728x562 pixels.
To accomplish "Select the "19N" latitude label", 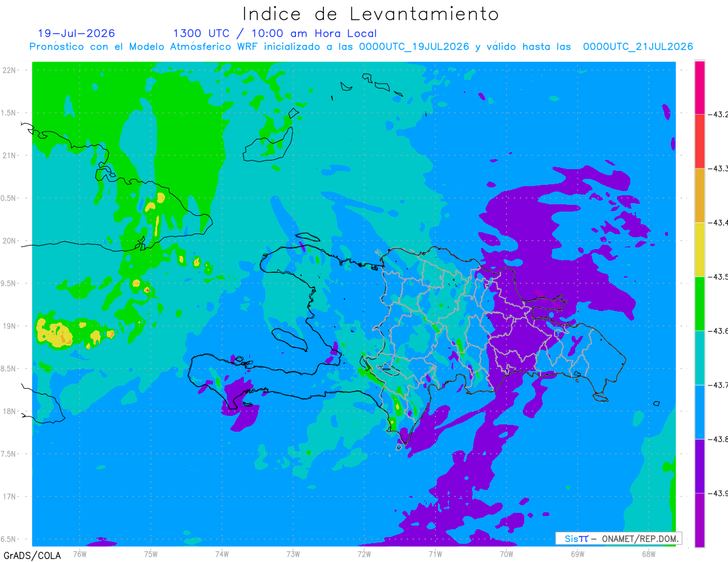I will tap(9, 326).
